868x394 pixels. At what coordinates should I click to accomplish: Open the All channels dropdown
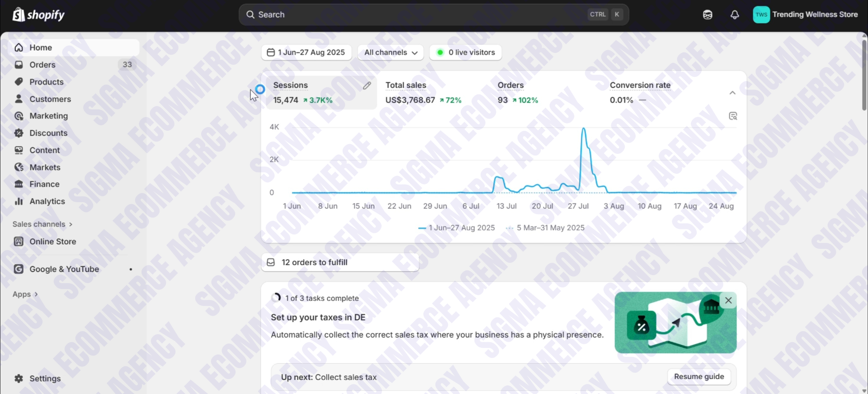tap(391, 52)
